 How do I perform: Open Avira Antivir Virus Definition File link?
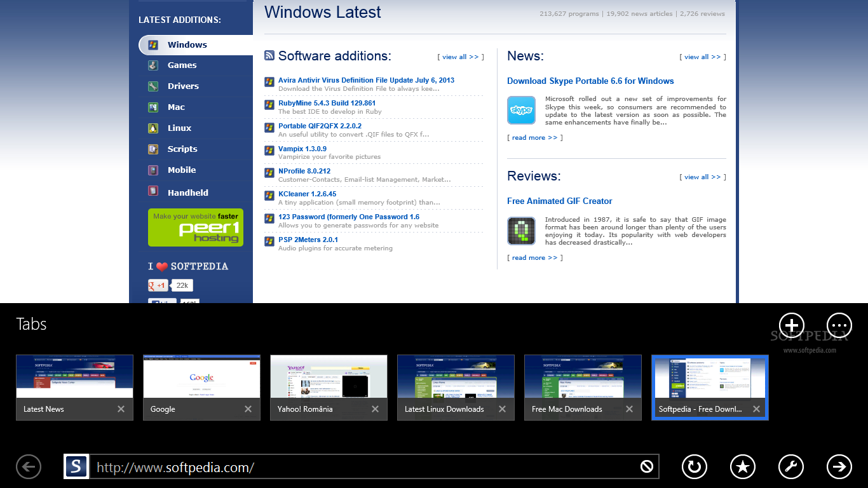tap(366, 80)
